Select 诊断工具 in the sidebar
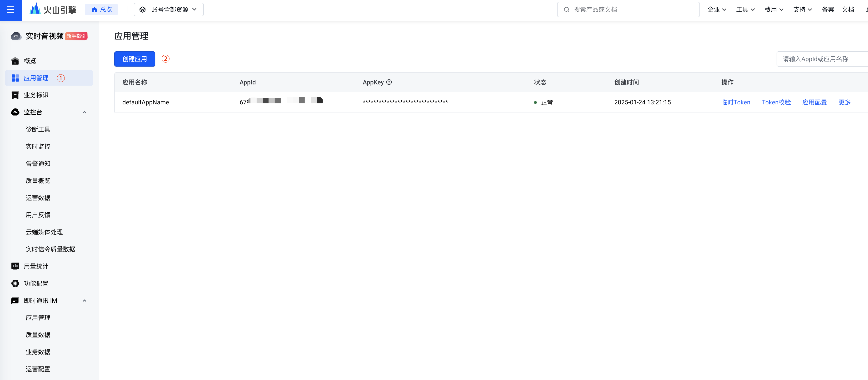868x380 pixels. (x=38, y=129)
